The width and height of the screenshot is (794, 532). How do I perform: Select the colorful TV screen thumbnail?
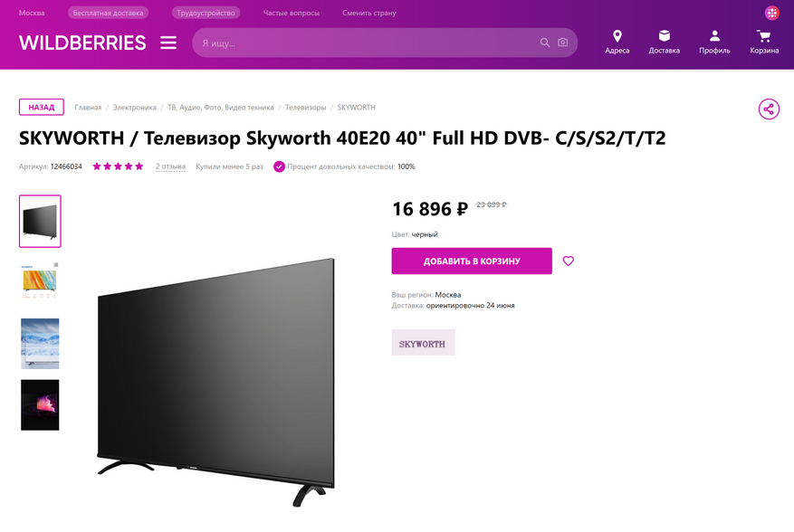[x=40, y=281]
